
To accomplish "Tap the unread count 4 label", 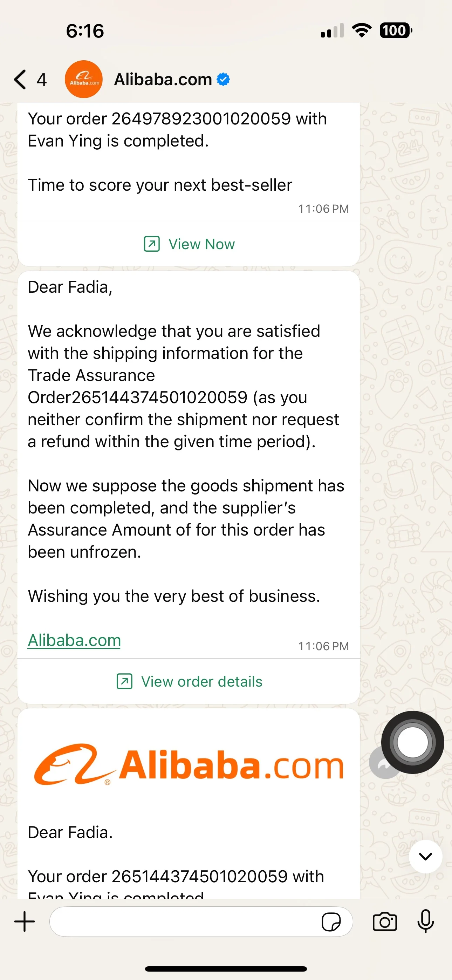I will coord(41,80).
